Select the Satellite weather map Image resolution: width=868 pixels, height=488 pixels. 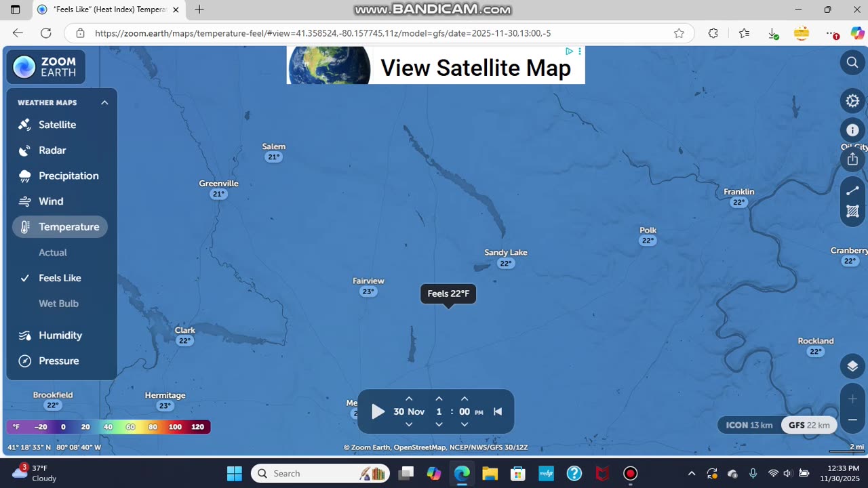point(57,125)
